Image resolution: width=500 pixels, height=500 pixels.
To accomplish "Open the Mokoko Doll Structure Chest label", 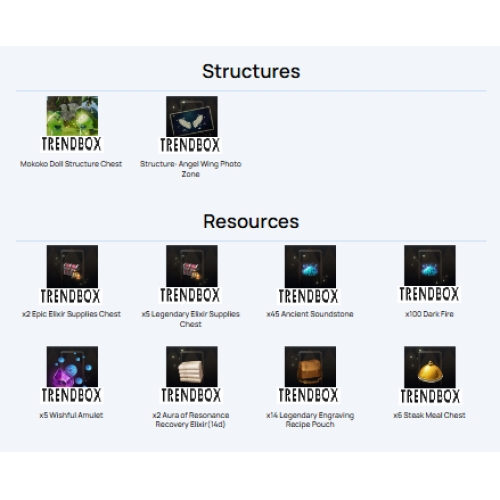I will click(71, 164).
